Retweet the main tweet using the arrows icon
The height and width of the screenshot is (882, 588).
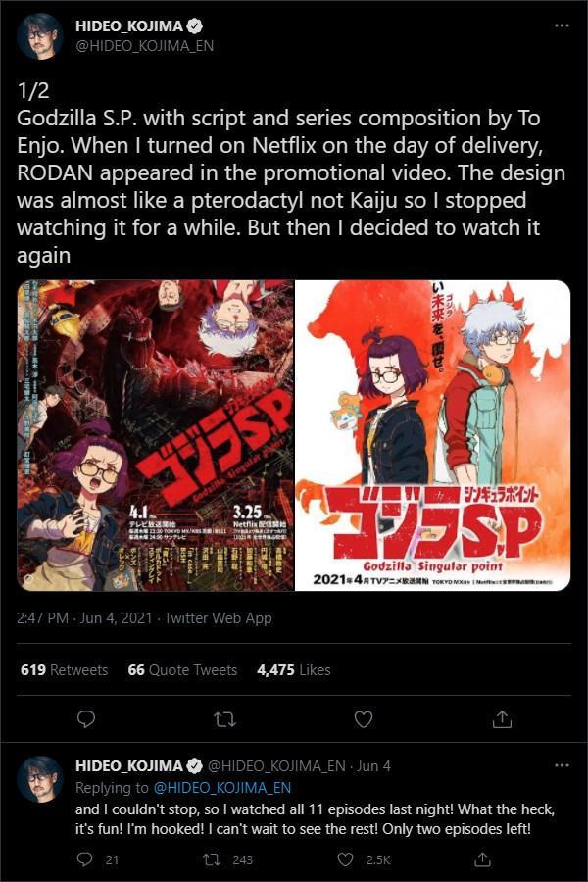[x=225, y=719]
